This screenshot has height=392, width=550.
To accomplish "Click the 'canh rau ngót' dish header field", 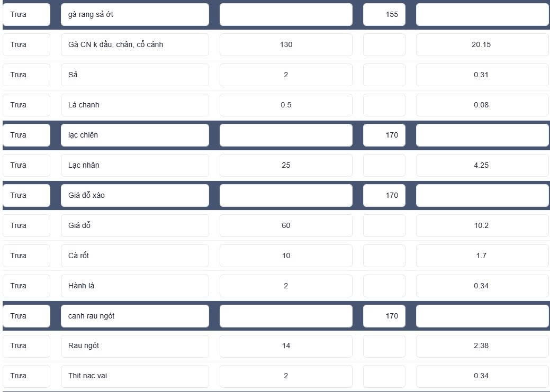I will click(x=134, y=316).
